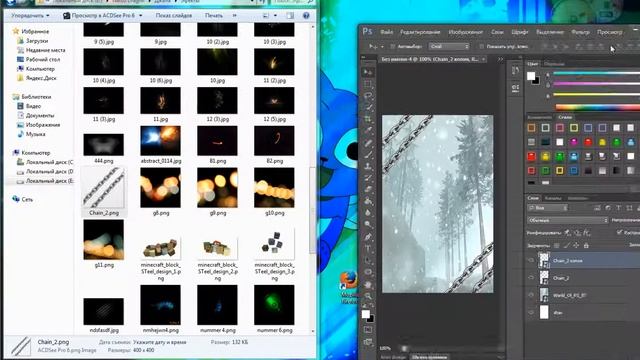640x360 pixels.
Task: Hide the World_Of_RS layer eye
Action: (x=531, y=295)
